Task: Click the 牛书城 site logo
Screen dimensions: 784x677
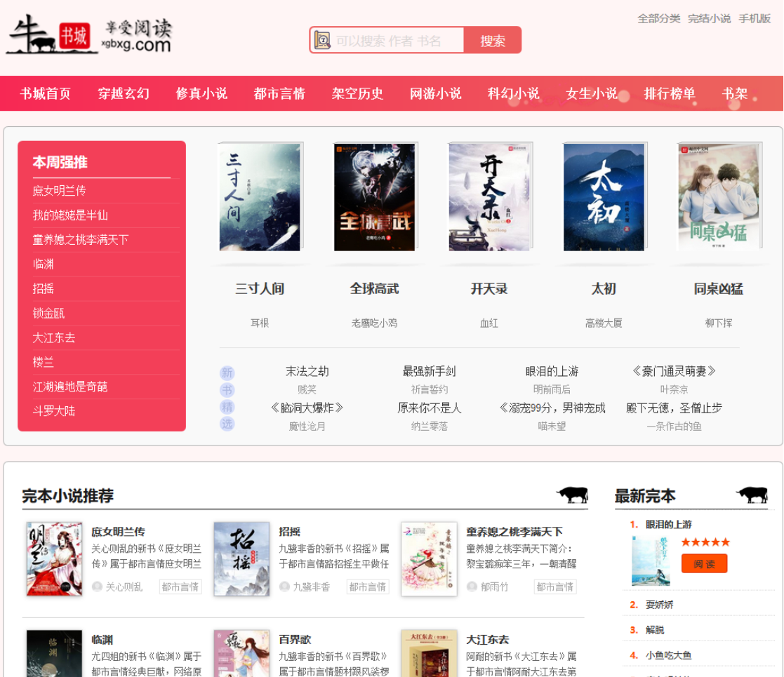Action: pos(88,34)
